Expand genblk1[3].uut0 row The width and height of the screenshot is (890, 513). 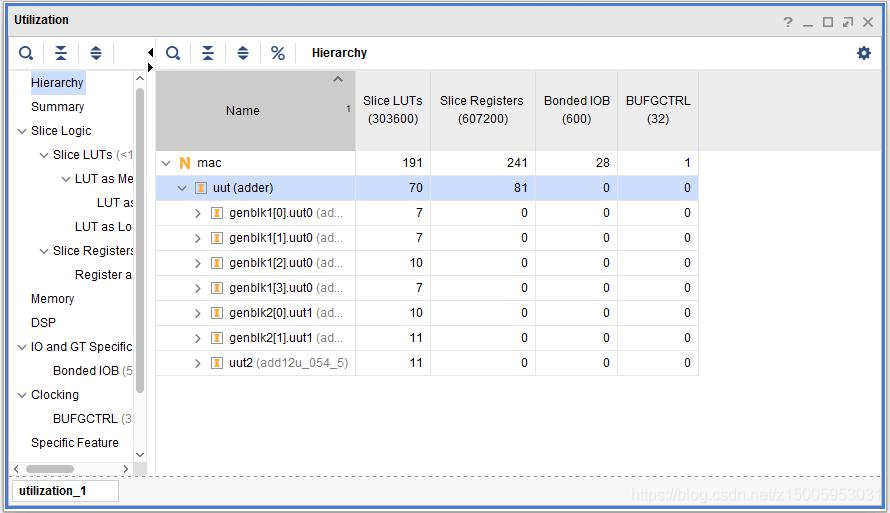coord(198,288)
